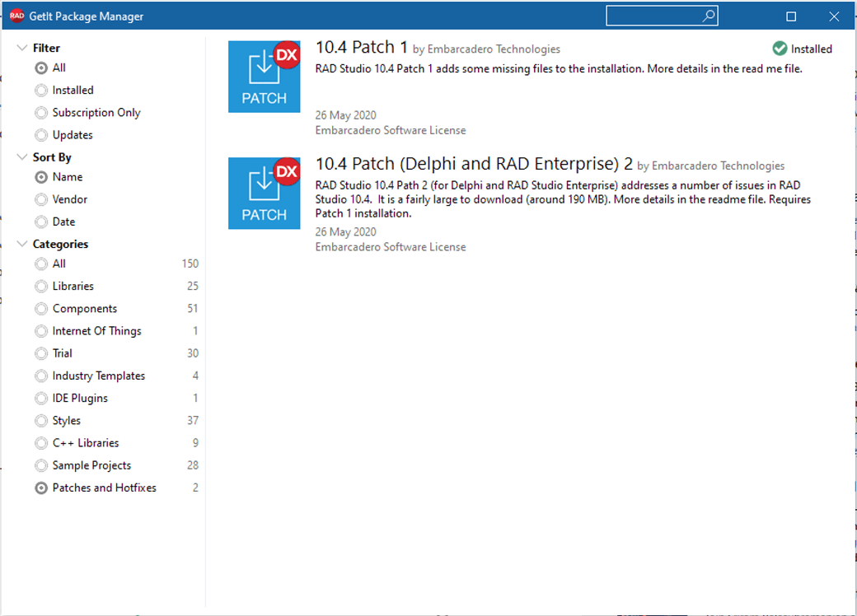857x616 pixels.
Task: Open the 10.4 Patch 1 title
Action: [361, 47]
